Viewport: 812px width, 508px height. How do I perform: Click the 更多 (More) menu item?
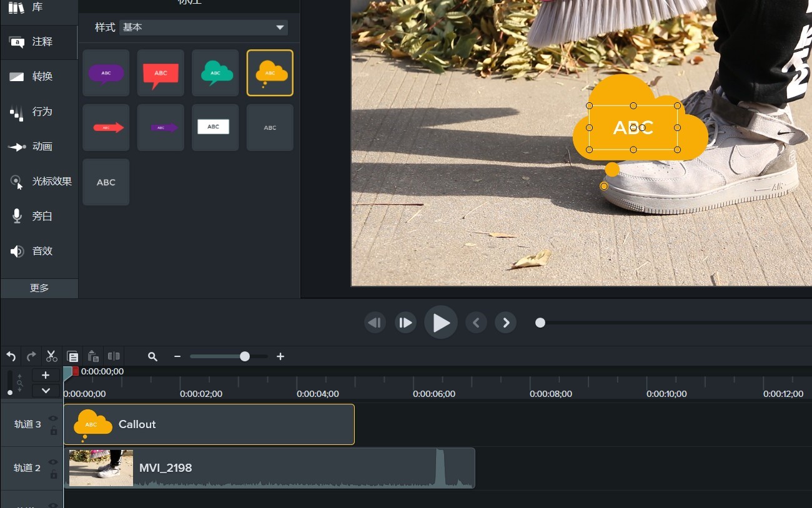tap(39, 288)
